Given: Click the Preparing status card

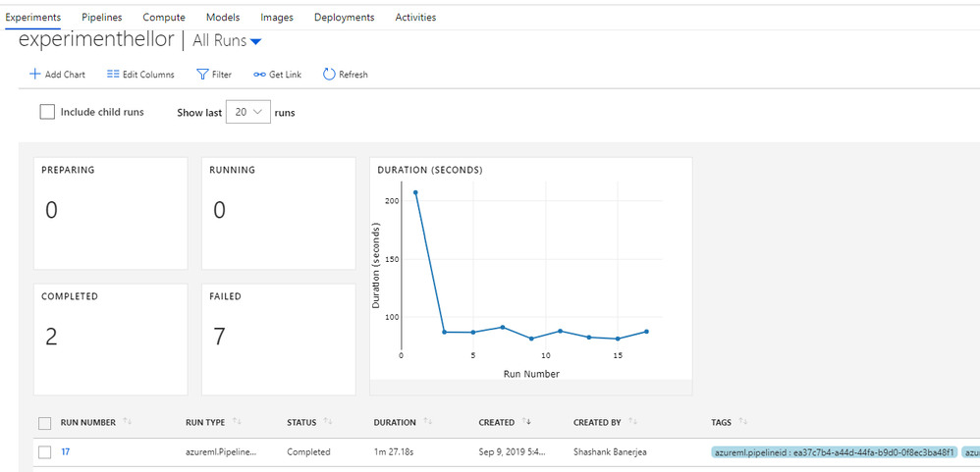Looking at the screenshot, I should pyautogui.click(x=111, y=214).
